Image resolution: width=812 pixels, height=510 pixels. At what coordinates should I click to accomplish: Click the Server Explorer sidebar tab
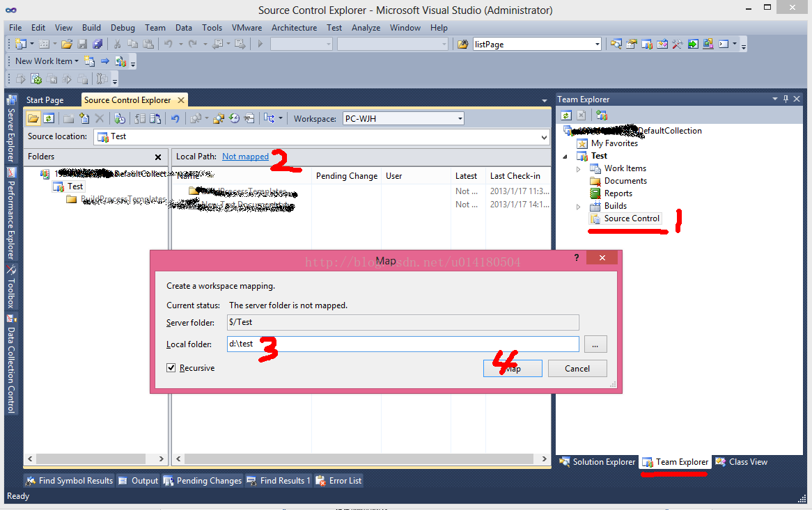click(11, 129)
